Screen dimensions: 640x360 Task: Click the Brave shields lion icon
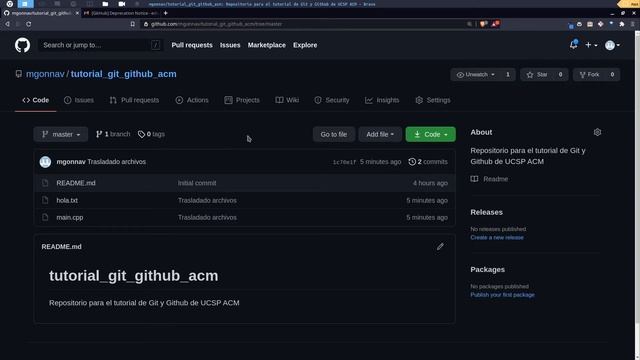[483, 24]
